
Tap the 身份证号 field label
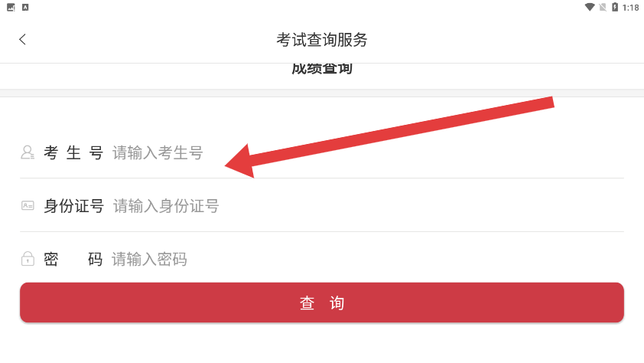pos(74,206)
